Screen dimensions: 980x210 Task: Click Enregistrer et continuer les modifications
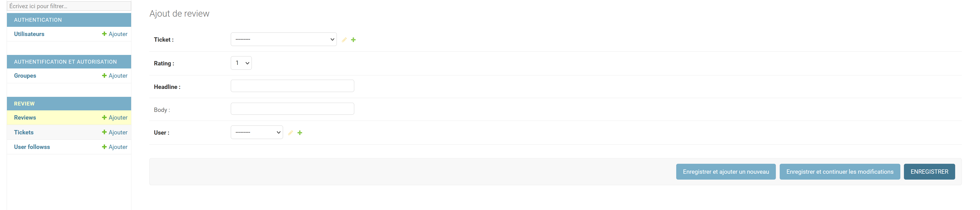840,172
